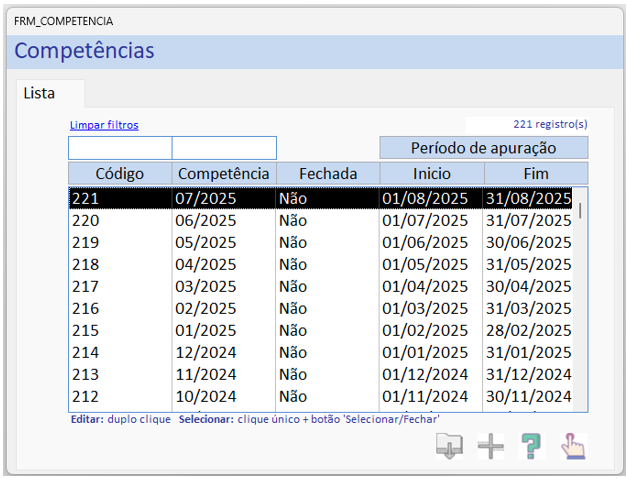Image resolution: width=627 pixels, height=478 pixels.
Task: Click the Competência column header
Action: click(x=224, y=174)
